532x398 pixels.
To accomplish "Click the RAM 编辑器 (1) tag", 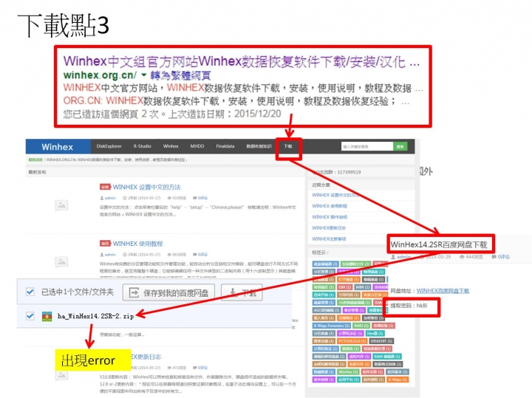I will pos(386,357).
